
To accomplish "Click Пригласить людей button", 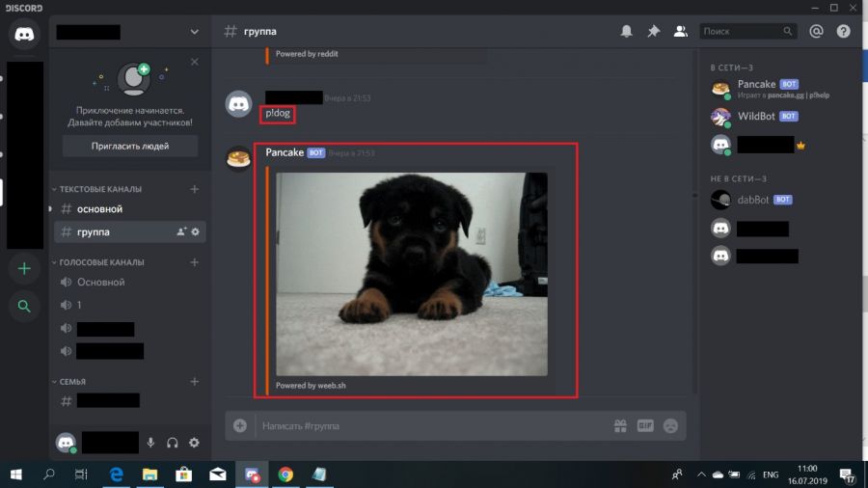I will click(130, 146).
